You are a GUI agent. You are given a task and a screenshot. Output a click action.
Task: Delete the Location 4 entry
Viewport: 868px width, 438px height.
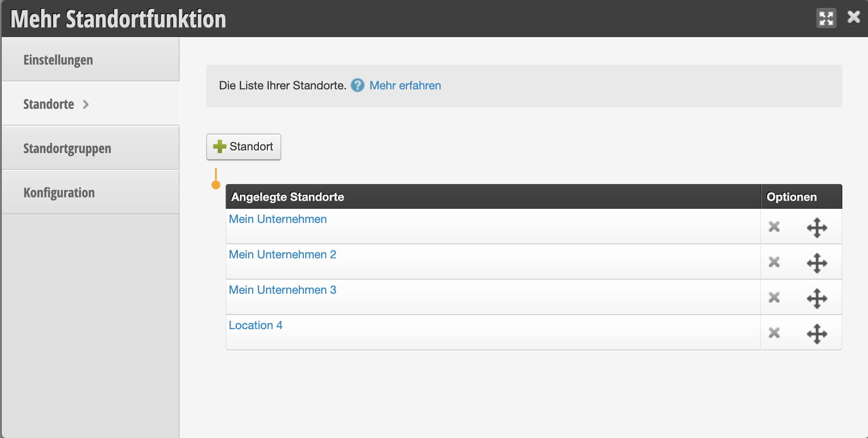(774, 333)
